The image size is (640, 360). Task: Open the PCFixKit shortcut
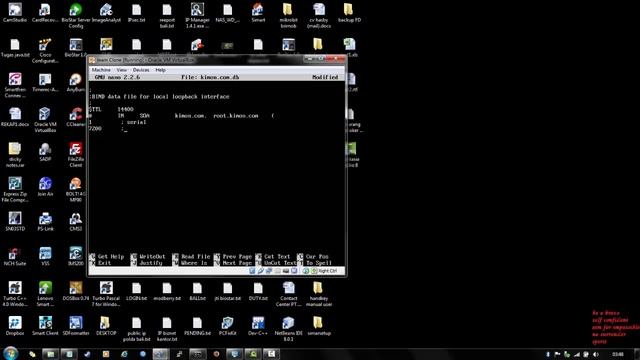point(227,326)
